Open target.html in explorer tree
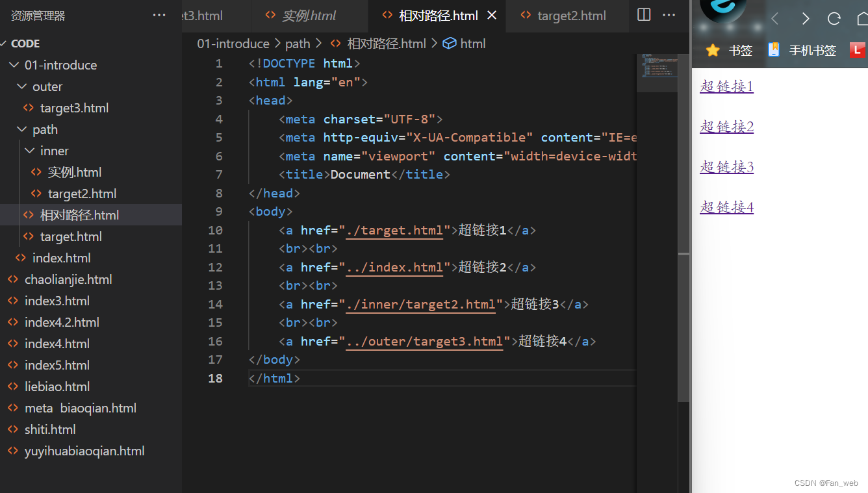Image resolution: width=868 pixels, height=493 pixels. (71, 236)
